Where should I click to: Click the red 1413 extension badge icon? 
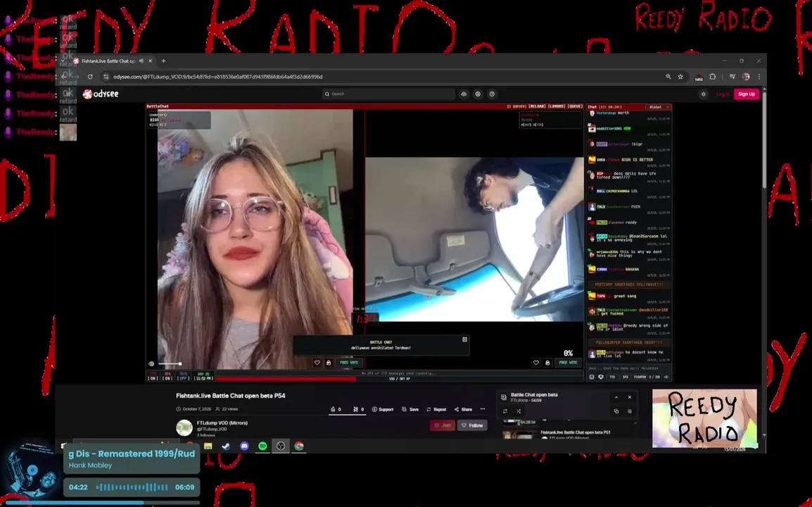tap(699, 77)
